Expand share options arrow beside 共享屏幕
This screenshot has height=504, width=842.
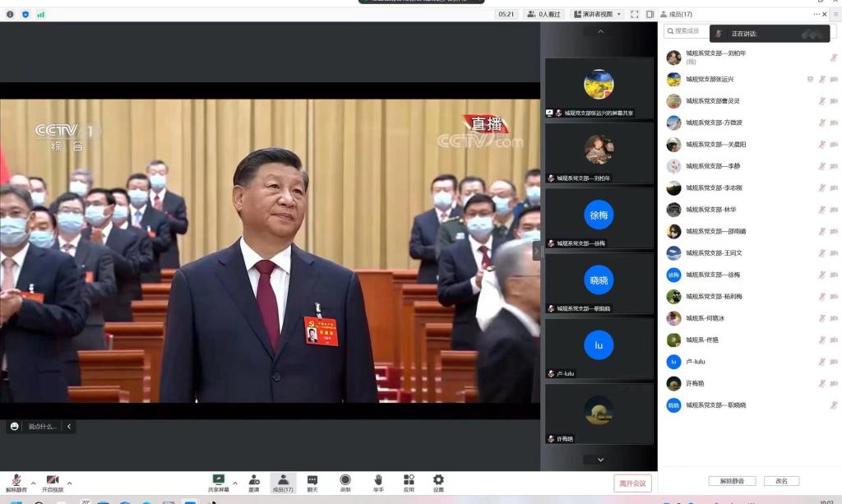click(x=235, y=483)
